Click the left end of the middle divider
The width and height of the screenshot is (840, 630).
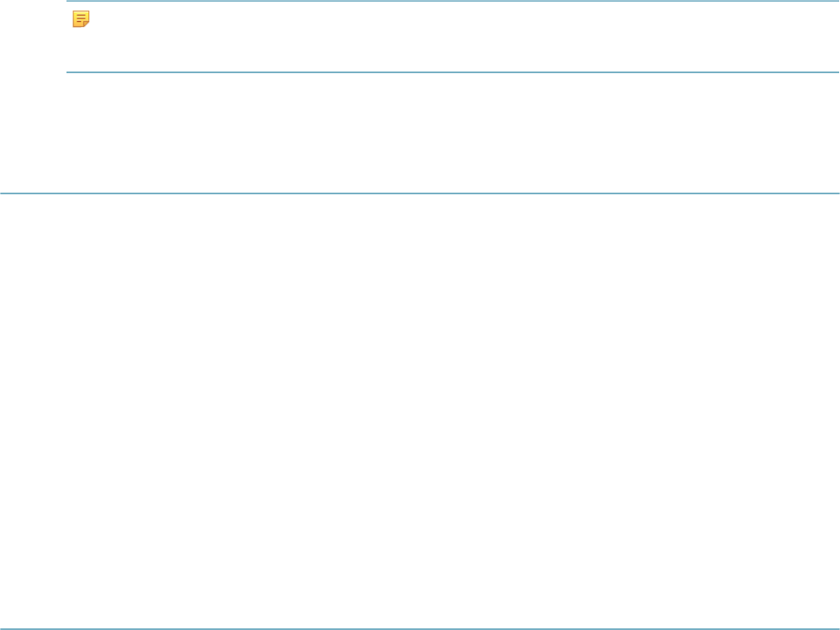click(x=7, y=193)
